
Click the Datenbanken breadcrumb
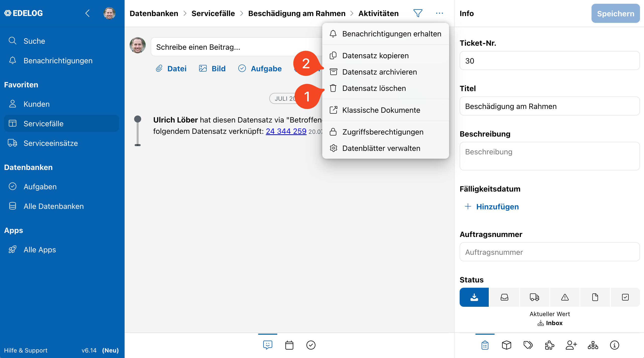click(154, 13)
